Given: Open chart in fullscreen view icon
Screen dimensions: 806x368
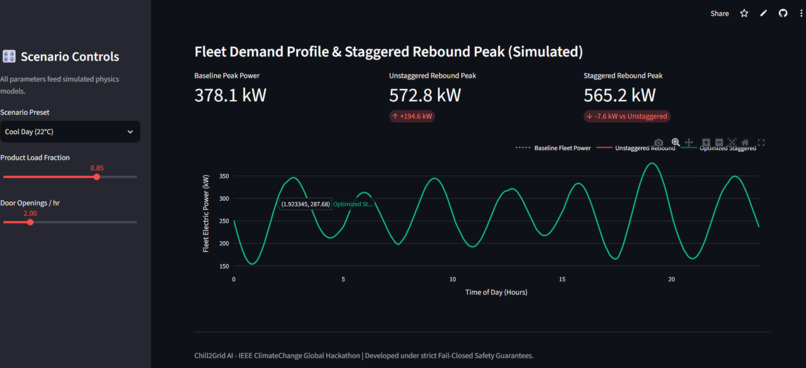Looking at the screenshot, I should tap(762, 142).
